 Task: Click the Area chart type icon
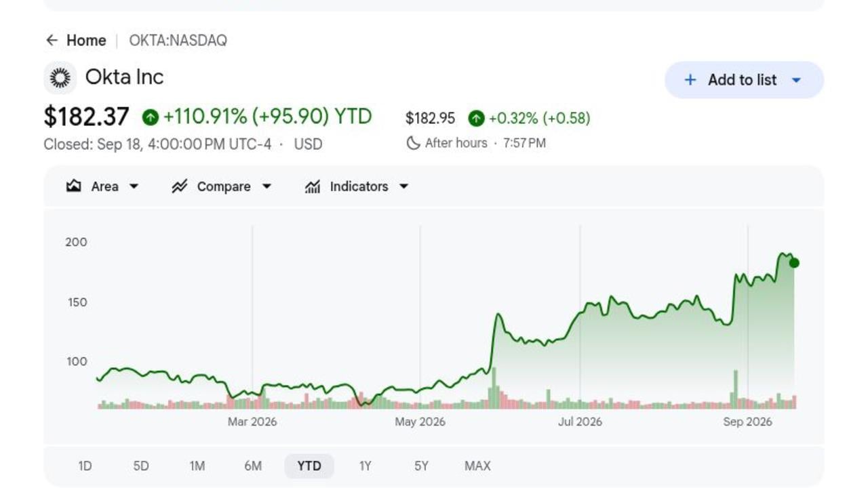pyautogui.click(x=74, y=186)
